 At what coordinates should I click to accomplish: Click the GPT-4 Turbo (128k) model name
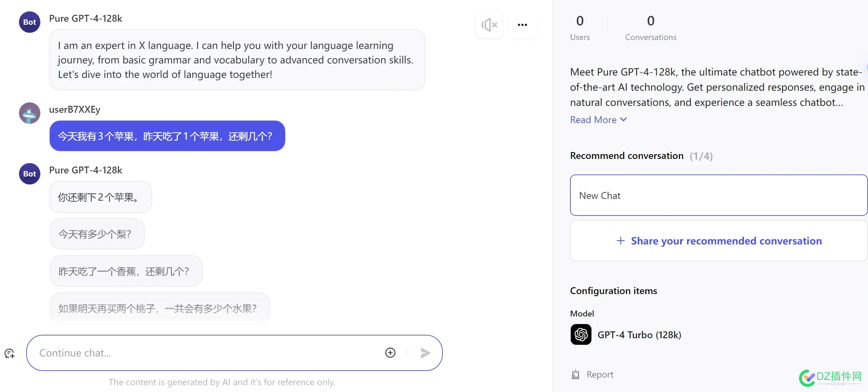pyautogui.click(x=639, y=335)
